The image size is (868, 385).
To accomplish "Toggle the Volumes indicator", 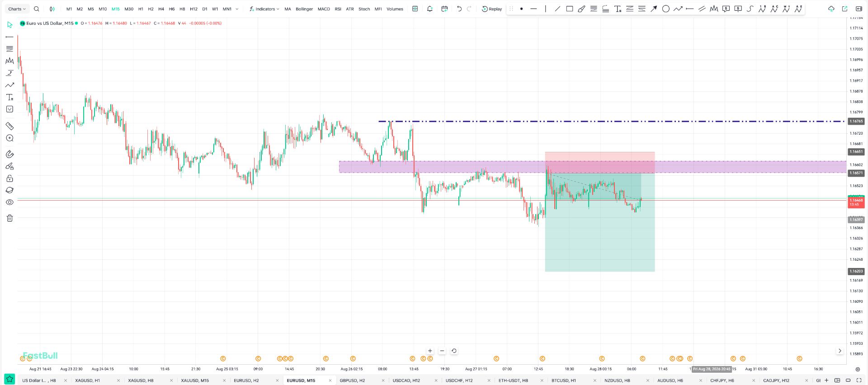I will click(x=395, y=9).
